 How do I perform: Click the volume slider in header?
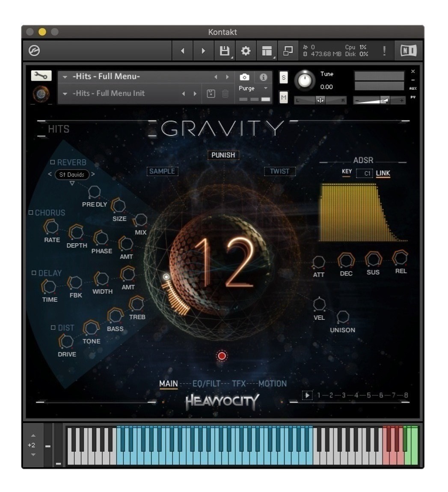(380, 100)
